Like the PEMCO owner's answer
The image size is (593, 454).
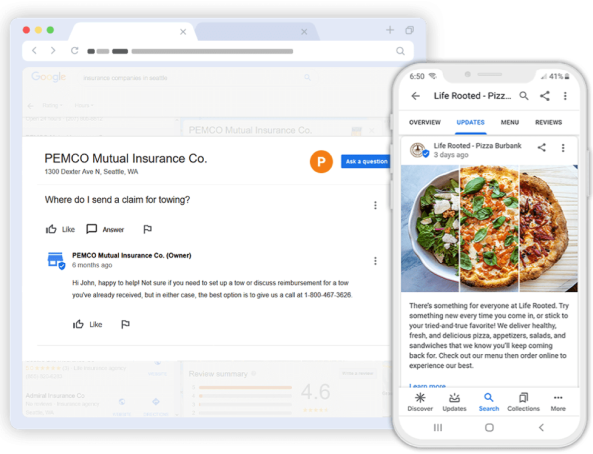(87, 324)
